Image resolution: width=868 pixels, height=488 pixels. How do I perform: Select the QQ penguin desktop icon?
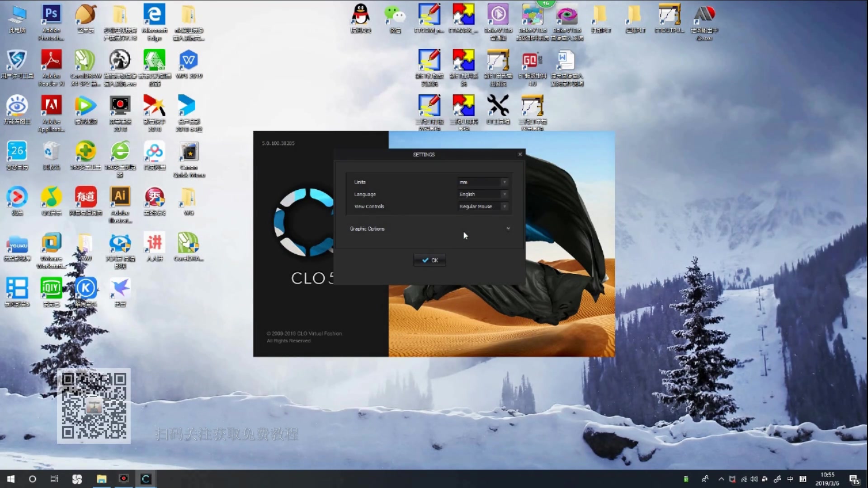click(x=360, y=15)
